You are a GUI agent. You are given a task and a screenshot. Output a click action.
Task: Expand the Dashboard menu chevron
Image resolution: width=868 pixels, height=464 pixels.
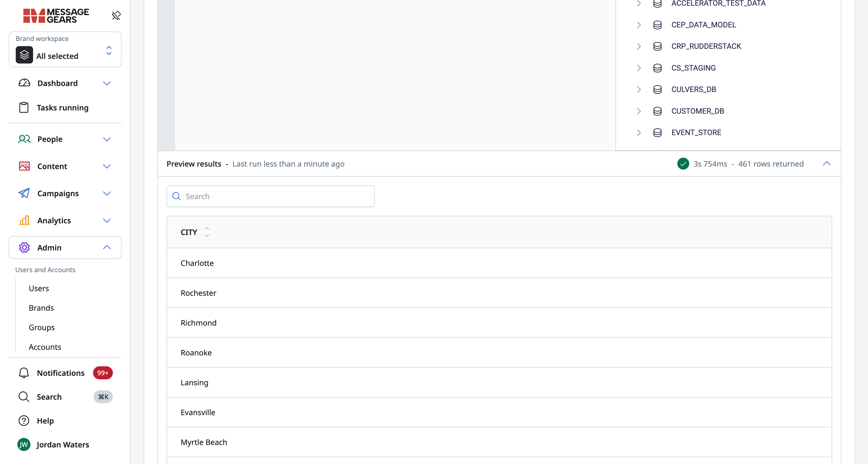pyautogui.click(x=107, y=83)
